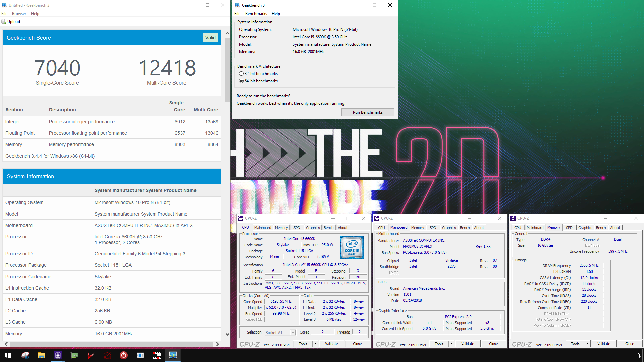The image size is (644, 362).
Task: Open the blue window taskbar app
Action: [140, 355]
